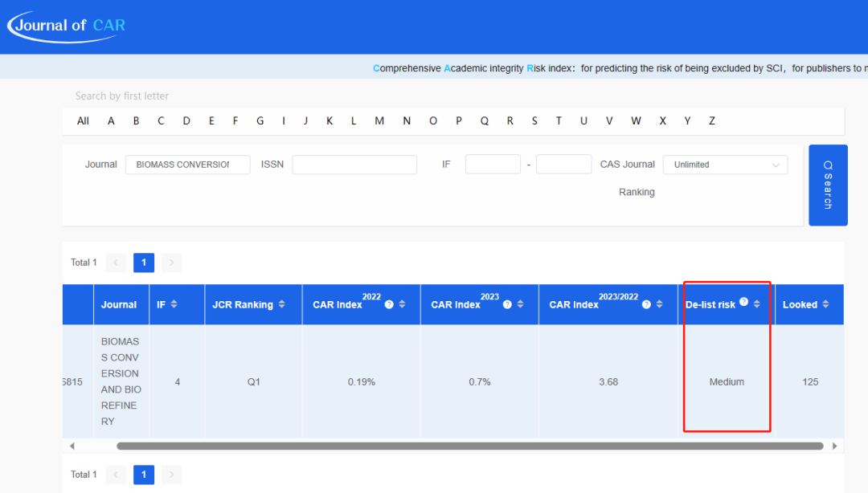Sort by CAR Index 2023 arrows
The width and height of the screenshot is (868, 493).
[x=520, y=304]
